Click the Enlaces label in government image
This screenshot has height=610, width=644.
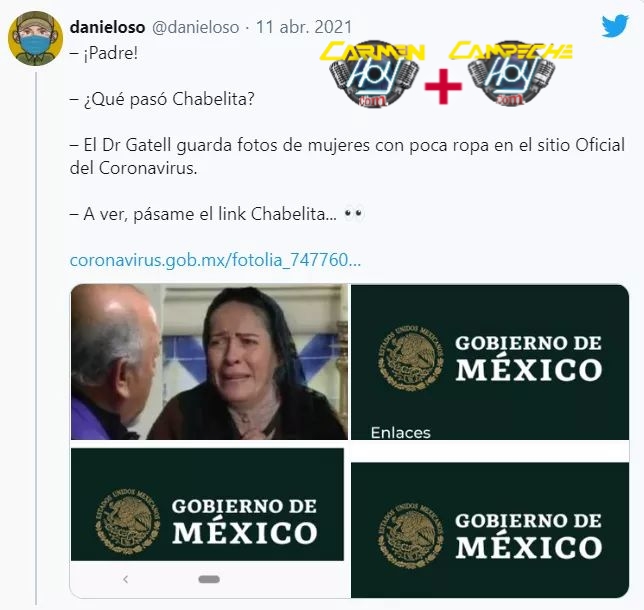[x=400, y=433]
